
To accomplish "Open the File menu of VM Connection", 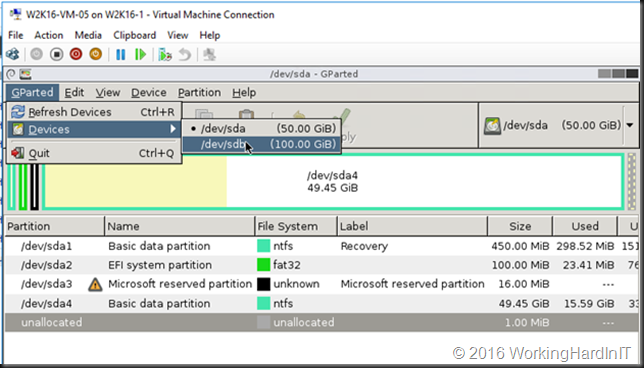I will coord(16,35).
